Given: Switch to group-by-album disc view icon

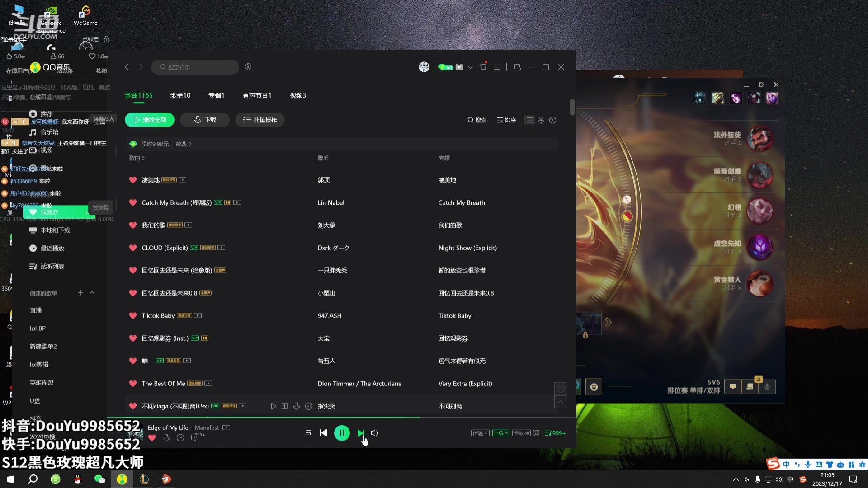Looking at the screenshot, I should pyautogui.click(x=552, y=120).
